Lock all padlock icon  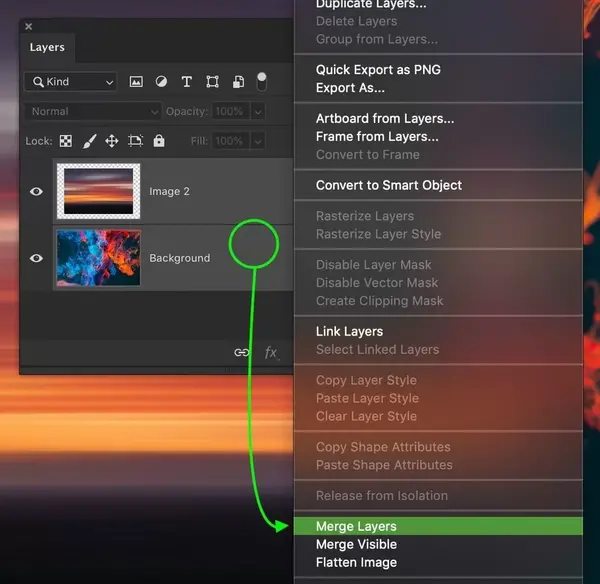pyautogui.click(x=159, y=141)
